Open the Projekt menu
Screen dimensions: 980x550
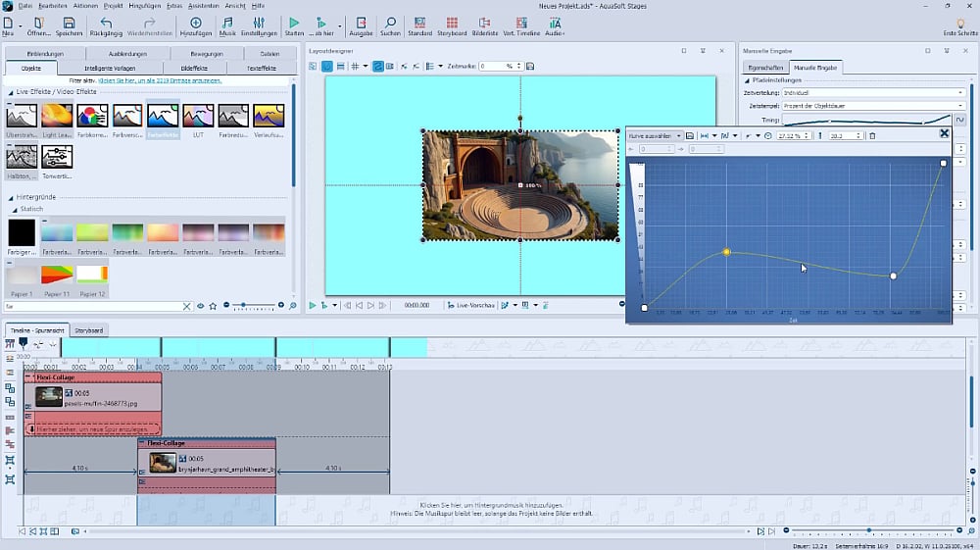pos(112,6)
